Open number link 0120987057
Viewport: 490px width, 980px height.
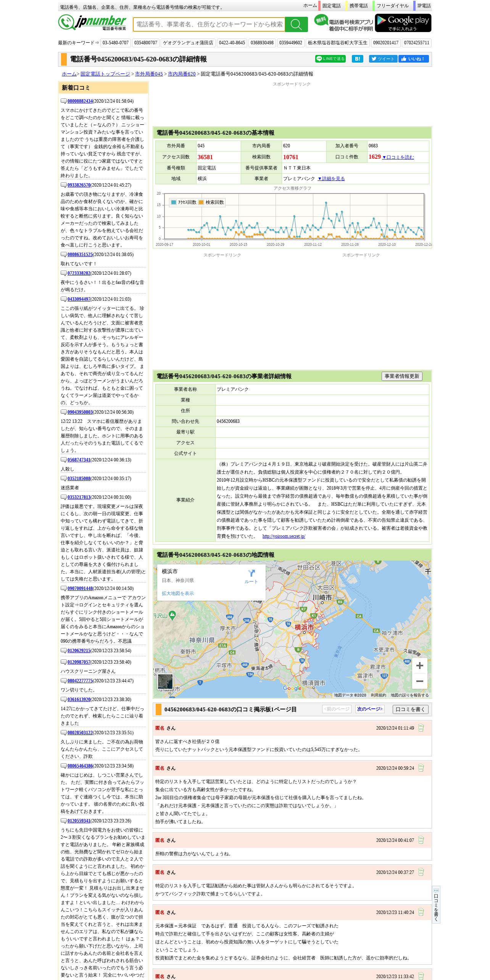point(79,662)
